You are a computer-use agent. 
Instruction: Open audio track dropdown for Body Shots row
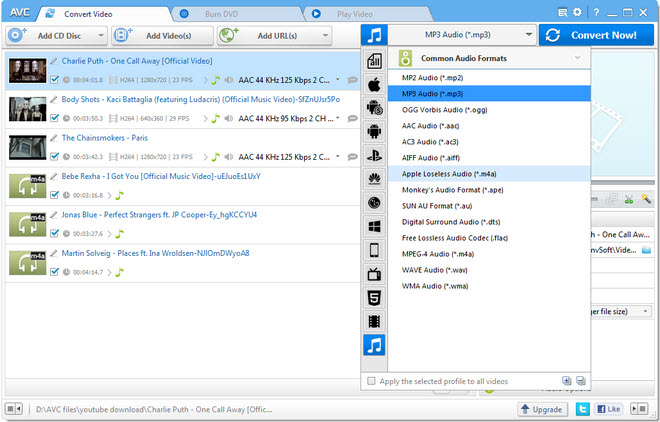pyautogui.click(x=338, y=117)
